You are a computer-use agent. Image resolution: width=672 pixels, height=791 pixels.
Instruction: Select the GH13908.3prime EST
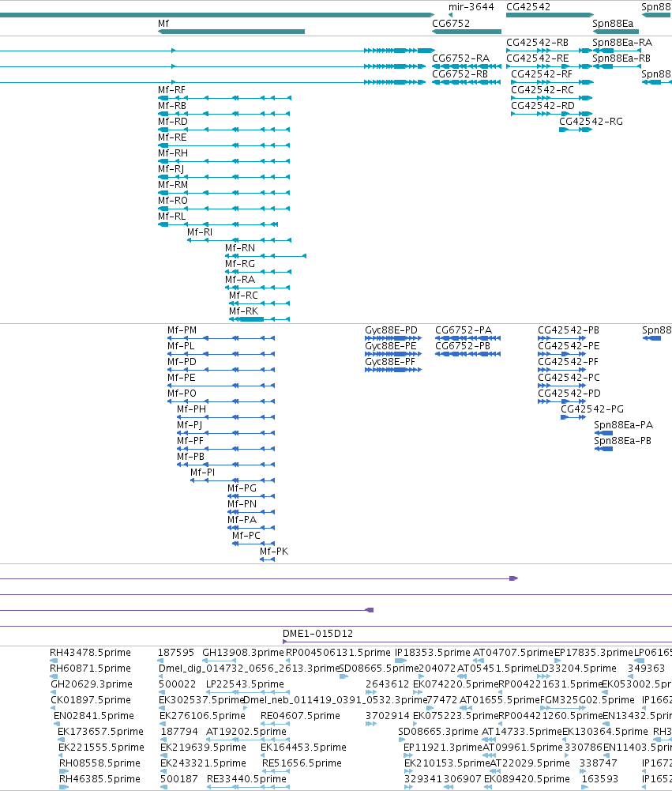pos(219,661)
